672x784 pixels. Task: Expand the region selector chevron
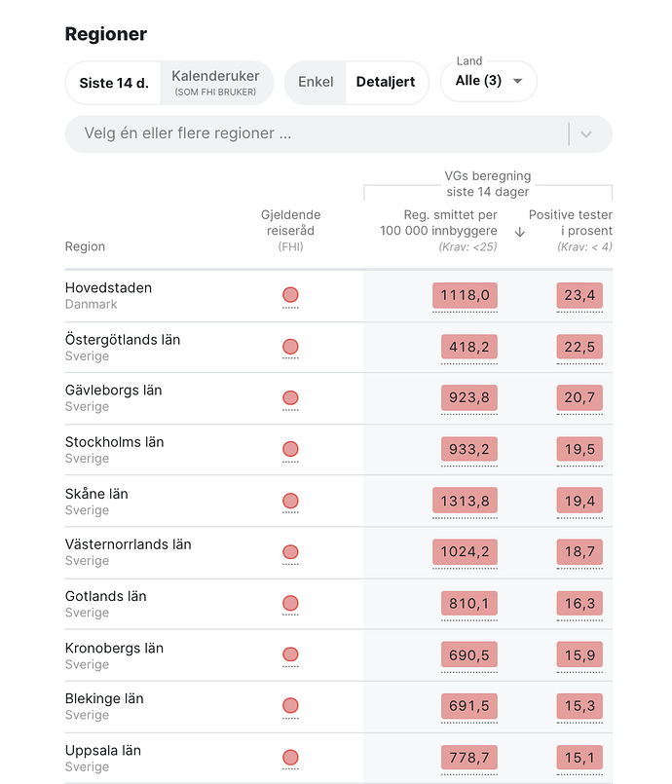pyautogui.click(x=586, y=134)
